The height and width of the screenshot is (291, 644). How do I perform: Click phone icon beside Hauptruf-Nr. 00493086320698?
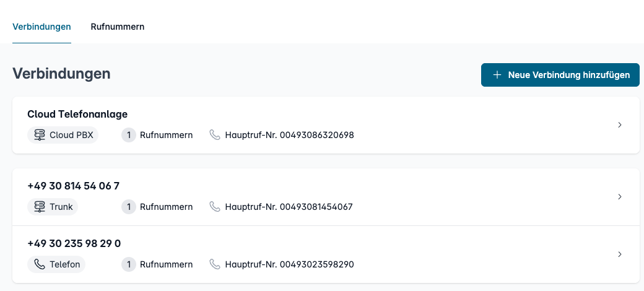click(215, 135)
